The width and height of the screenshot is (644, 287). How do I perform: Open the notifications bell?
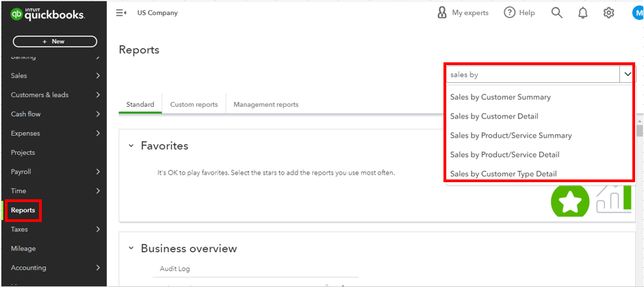coord(583,13)
